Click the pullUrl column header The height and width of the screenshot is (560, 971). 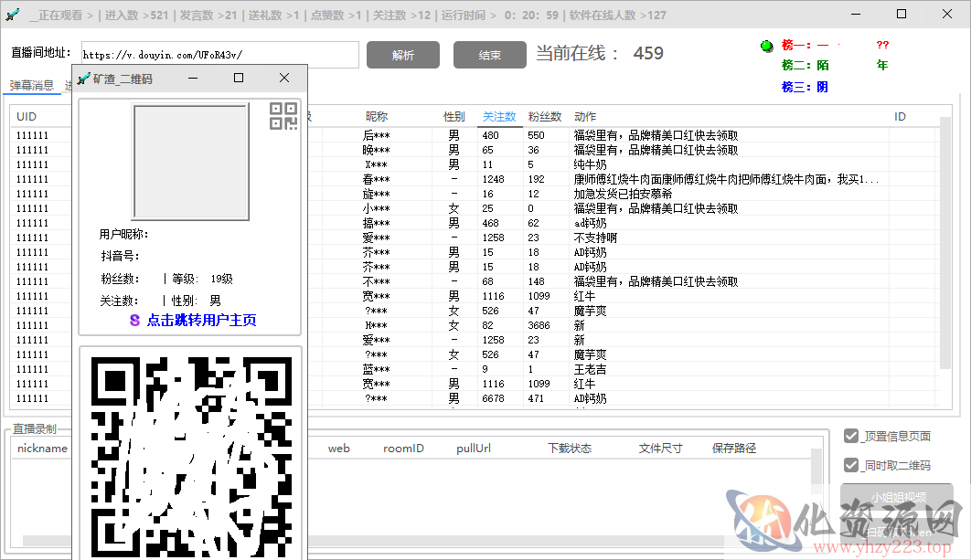pyautogui.click(x=474, y=448)
